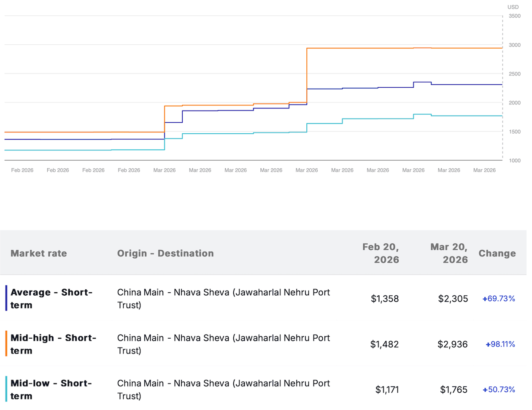Viewport: 532px width, 410px height.
Task: Click the Mid-high route text in table
Action: pos(223,344)
